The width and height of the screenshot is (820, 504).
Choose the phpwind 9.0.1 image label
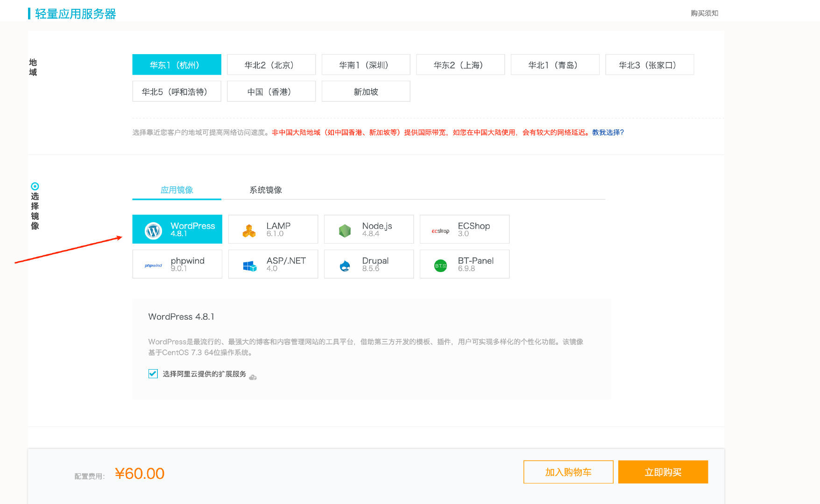[188, 264]
